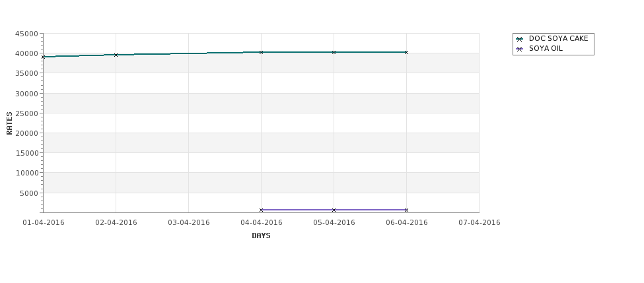The width and height of the screenshot is (644, 283).
Task: Click the RATES y-axis title
Action: pyautogui.click(x=9, y=123)
